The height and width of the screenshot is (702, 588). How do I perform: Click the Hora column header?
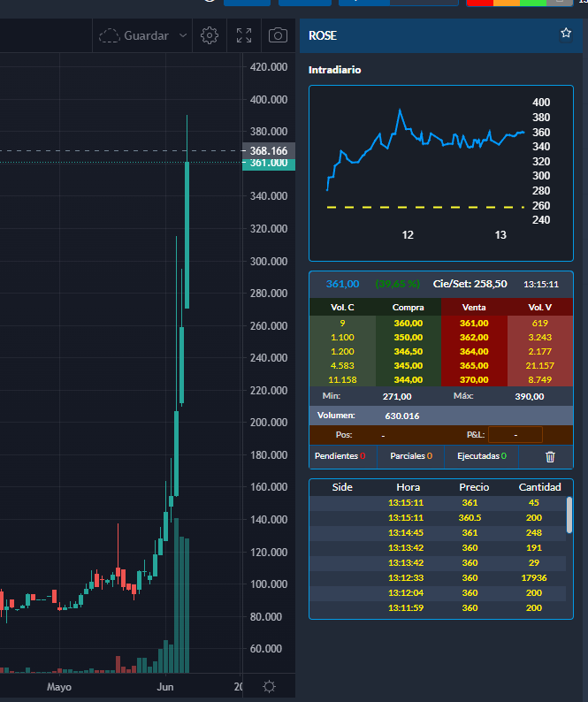(x=408, y=487)
